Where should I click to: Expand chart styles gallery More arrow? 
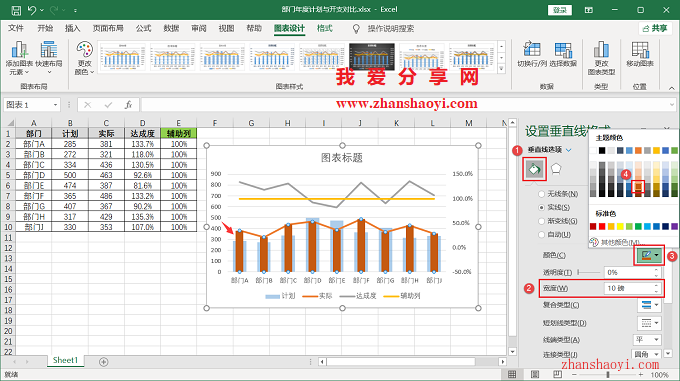[x=502, y=68]
